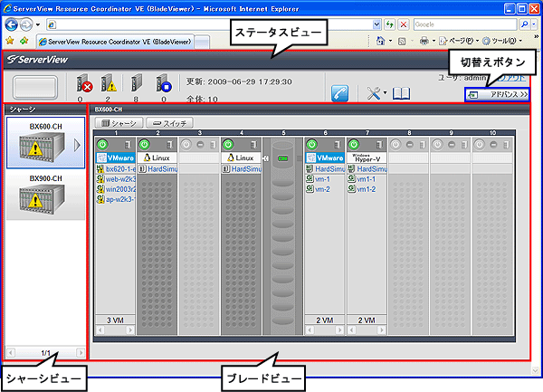Open the wrench tools menu

click(x=376, y=93)
